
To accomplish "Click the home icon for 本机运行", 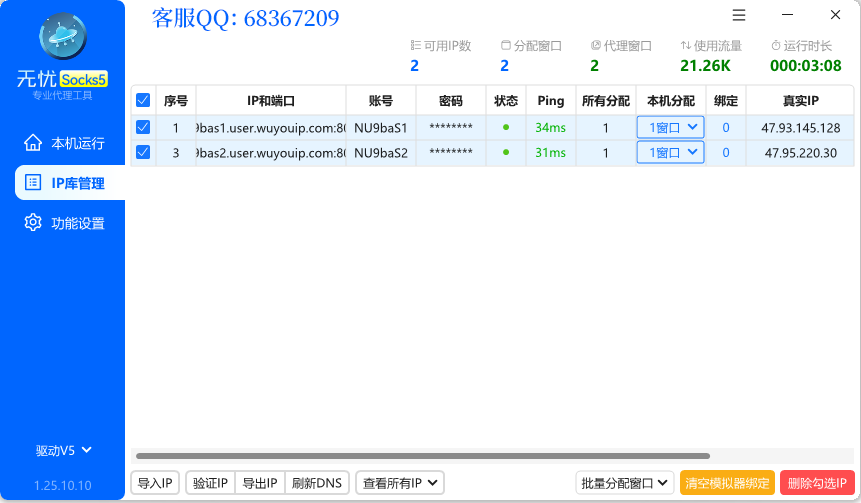I will point(33,143).
